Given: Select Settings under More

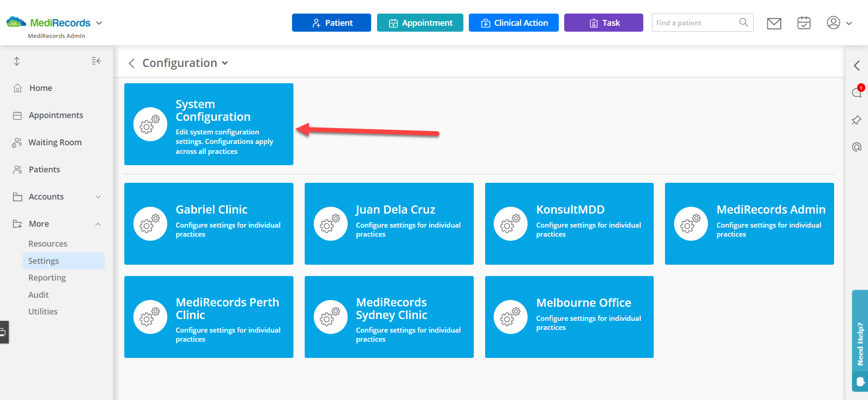Looking at the screenshot, I should click(64, 261).
